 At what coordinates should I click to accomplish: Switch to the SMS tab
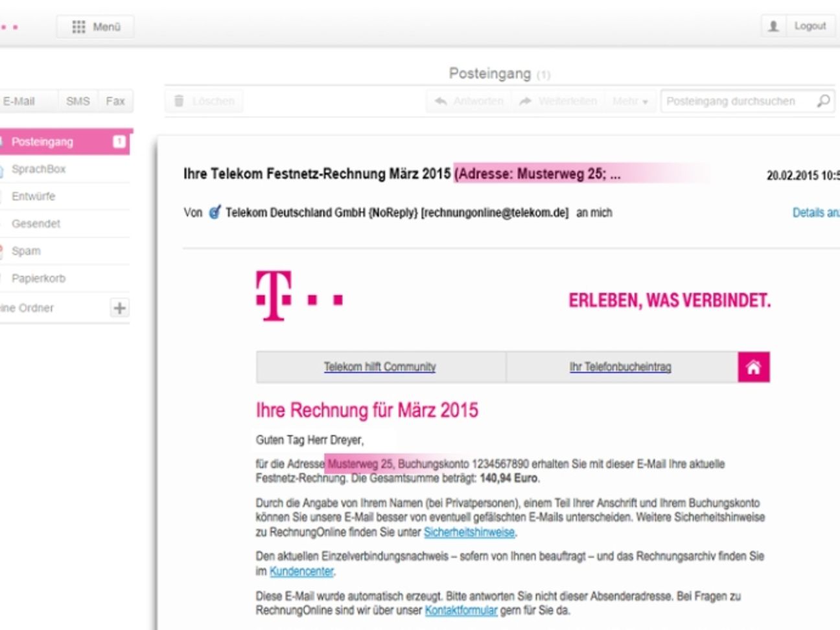coord(78,101)
